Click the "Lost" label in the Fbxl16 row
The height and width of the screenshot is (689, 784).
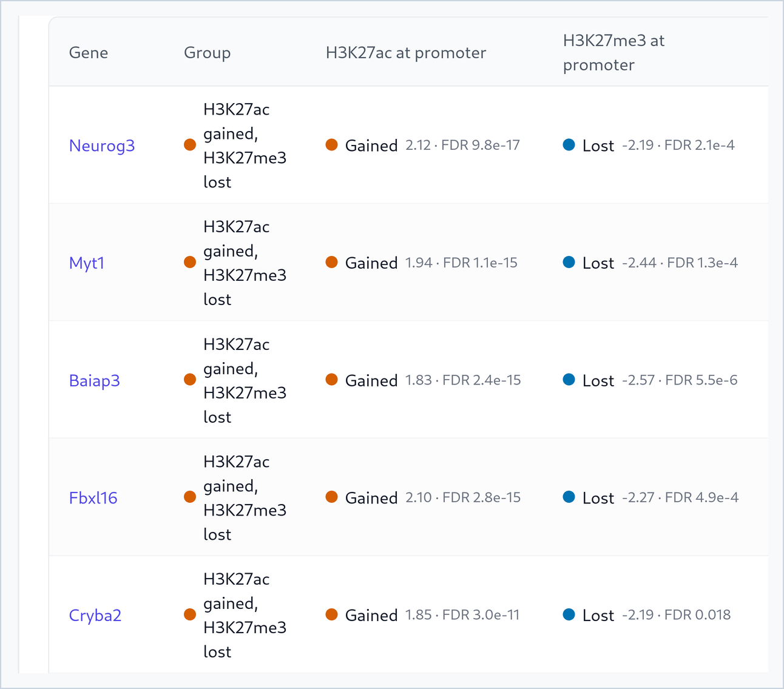click(x=598, y=498)
